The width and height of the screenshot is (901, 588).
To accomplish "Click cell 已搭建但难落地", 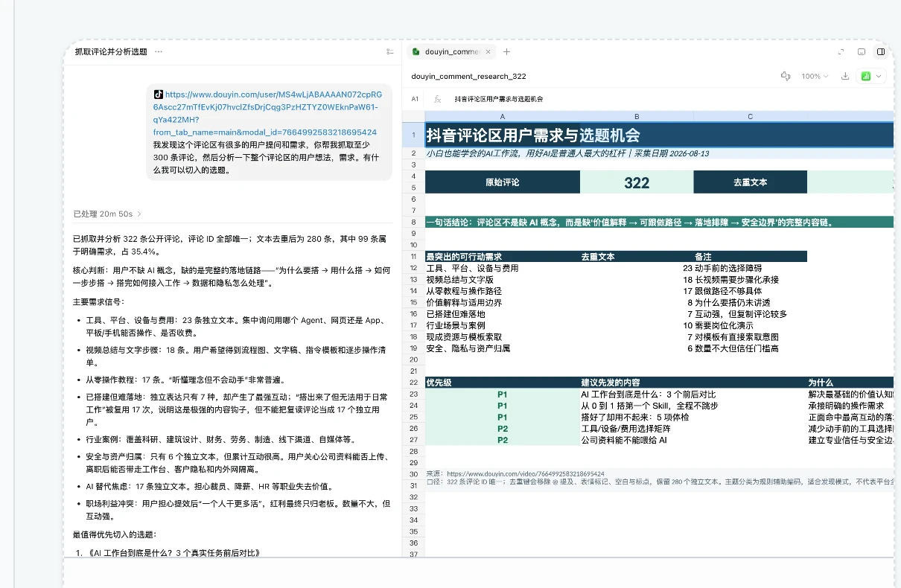I will coord(503,314).
